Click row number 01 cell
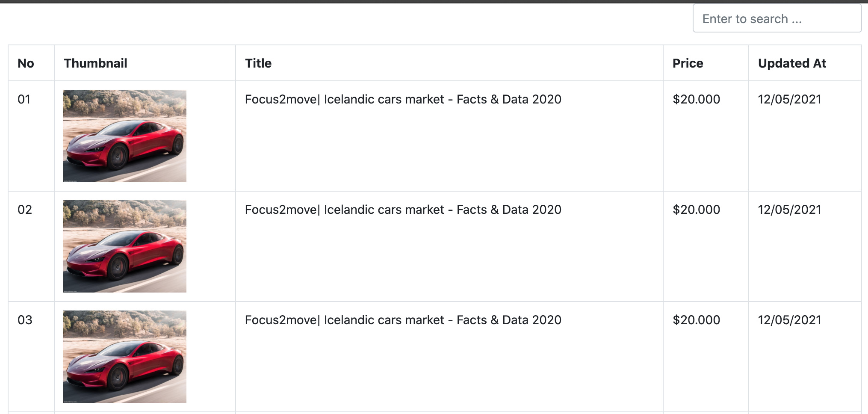Image resolution: width=868 pixels, height=414 pixels. tap(24, 99)
